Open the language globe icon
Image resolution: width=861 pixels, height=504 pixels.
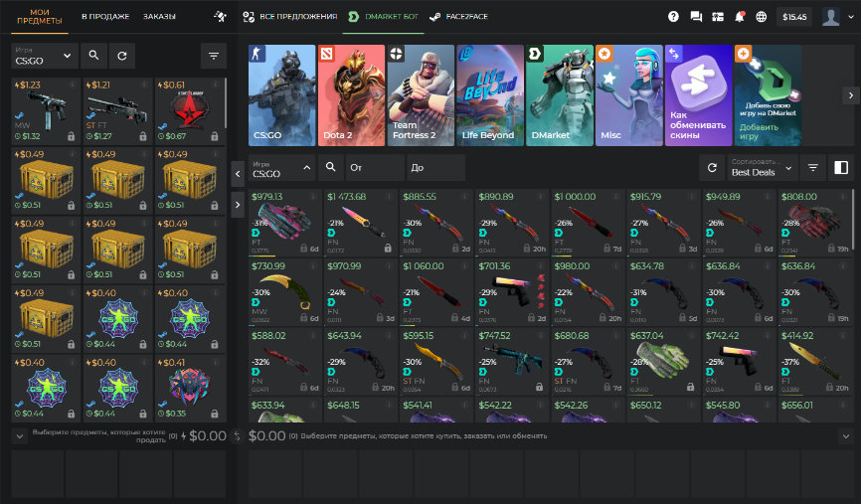(761, 17)
